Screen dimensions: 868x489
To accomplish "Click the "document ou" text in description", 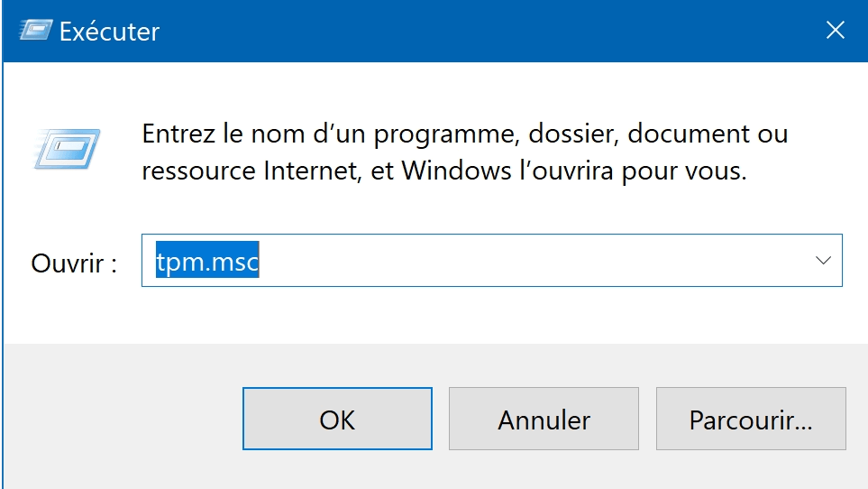I will click(x=708, y=134).
